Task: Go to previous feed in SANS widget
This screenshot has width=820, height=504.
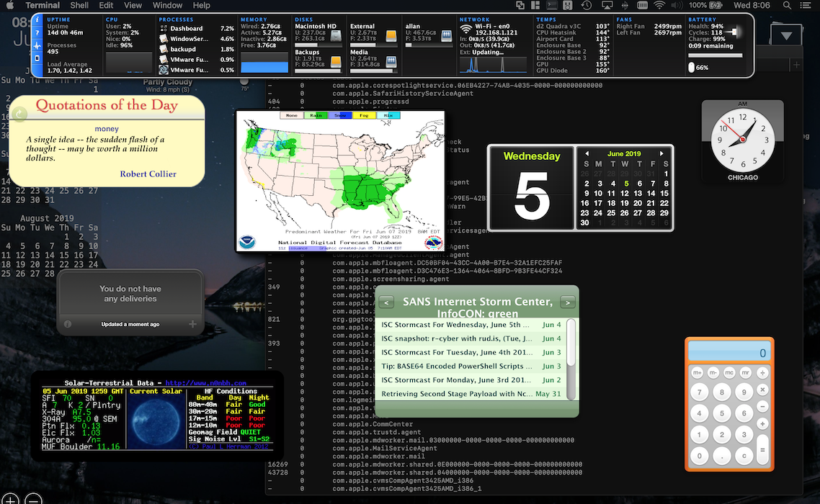Action: coord(386,302)
